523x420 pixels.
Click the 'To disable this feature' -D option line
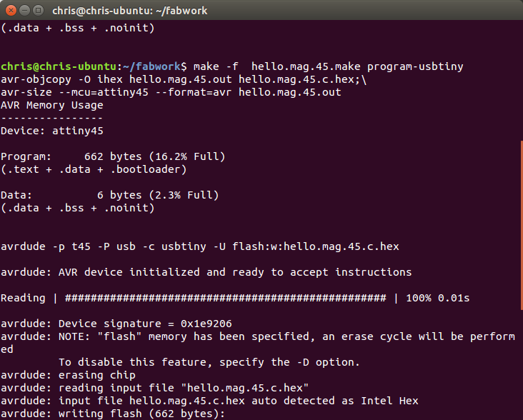[209, 362]
